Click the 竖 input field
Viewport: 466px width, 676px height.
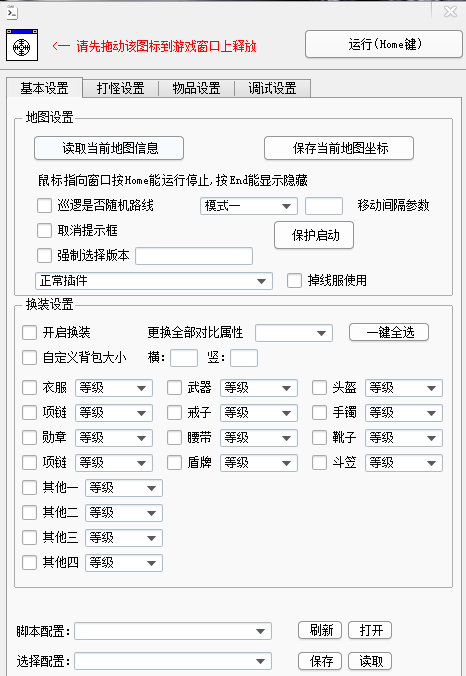[244, 358]
